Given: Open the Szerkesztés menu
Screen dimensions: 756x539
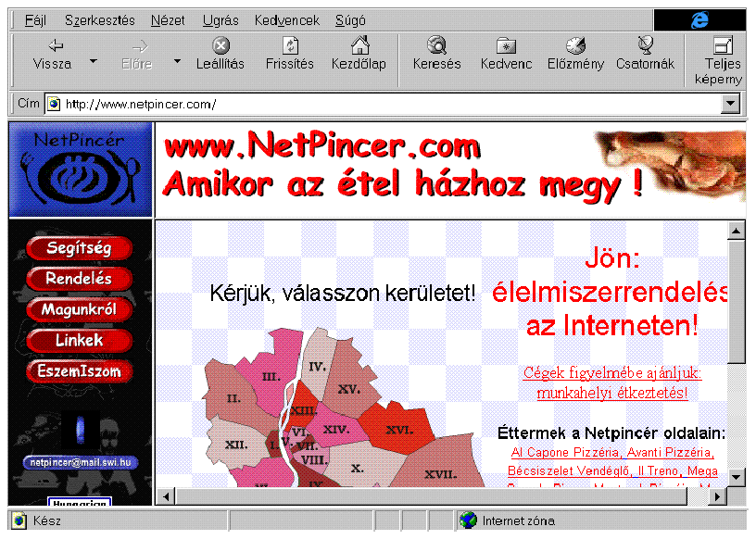Looking at the screenshot, I should pos(100,20).
